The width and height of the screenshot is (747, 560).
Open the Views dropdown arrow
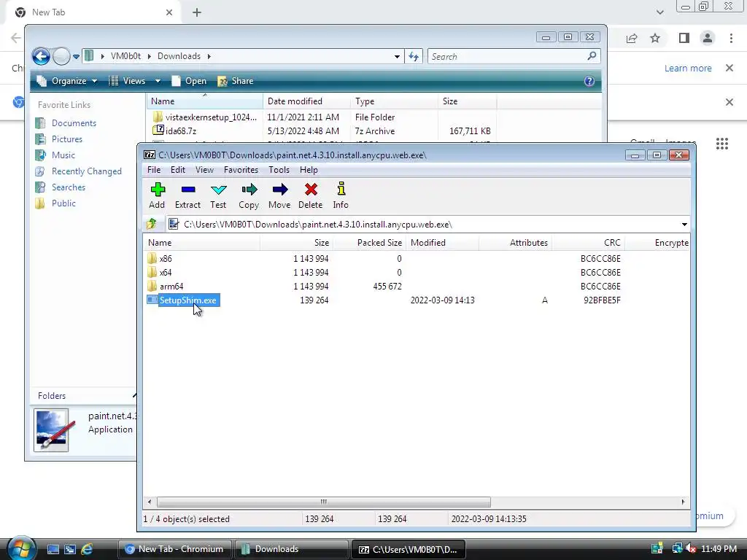(x=158, y=81)
